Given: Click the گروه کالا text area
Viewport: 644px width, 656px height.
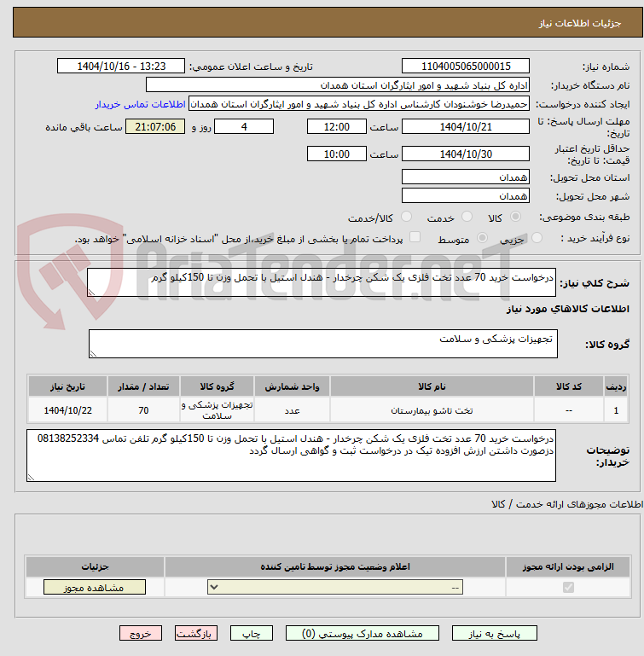Looking at the screenshot, I should pyautogui.click(x=323, y=344).
